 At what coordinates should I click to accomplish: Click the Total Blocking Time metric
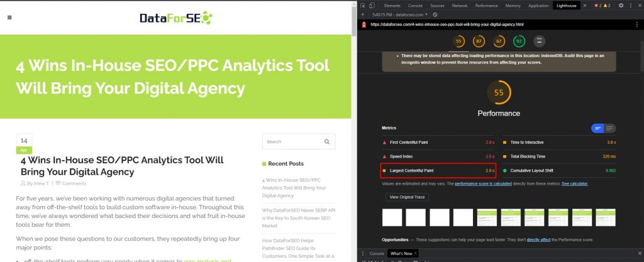[x=559, y=156]
